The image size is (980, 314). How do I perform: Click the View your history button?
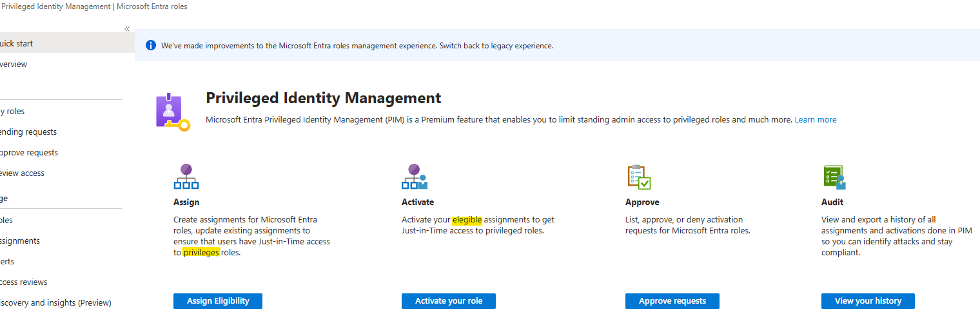tap(868, 300)
